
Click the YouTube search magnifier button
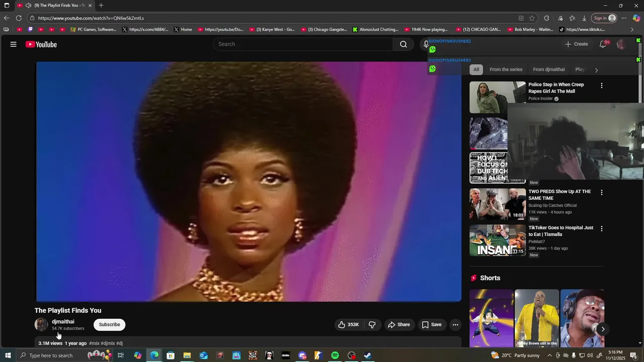pyautogui.click(x=404, y=44)
